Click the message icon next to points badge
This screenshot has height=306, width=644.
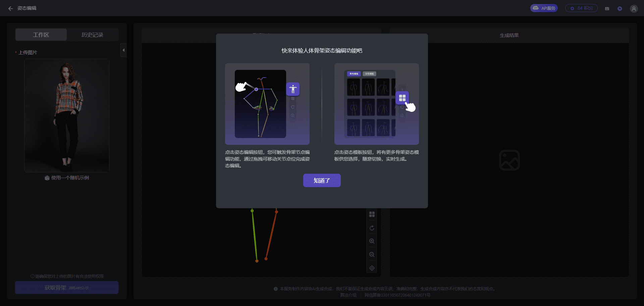pos(607,8)
